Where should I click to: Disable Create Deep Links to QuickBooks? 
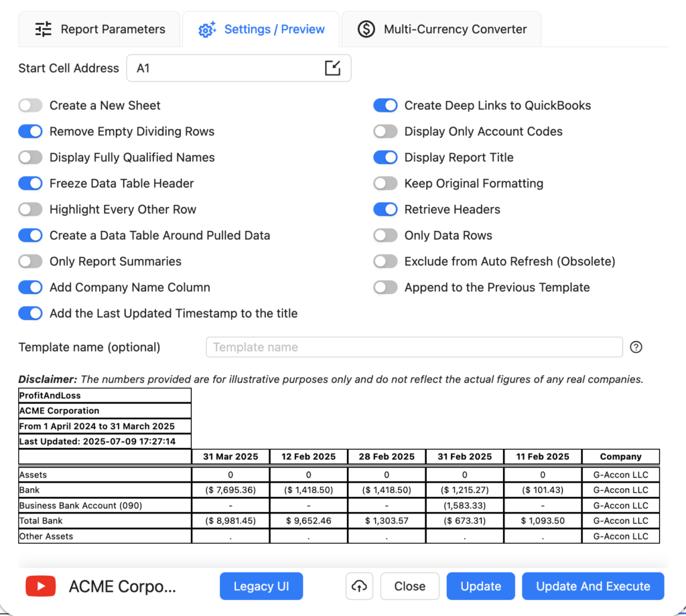pos(385,105)
